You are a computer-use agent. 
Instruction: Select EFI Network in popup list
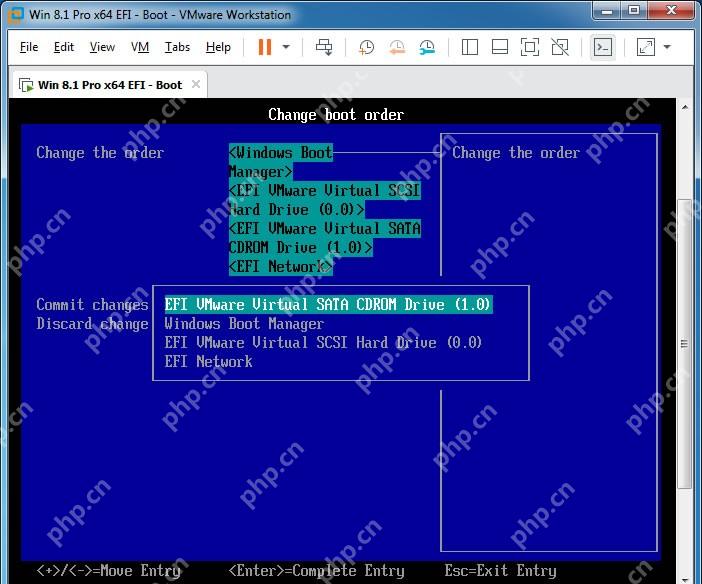pos(208,362)
